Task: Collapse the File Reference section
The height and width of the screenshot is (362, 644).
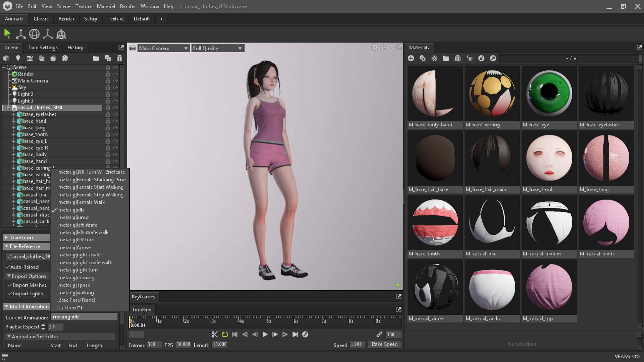Action: coord(6,246)
